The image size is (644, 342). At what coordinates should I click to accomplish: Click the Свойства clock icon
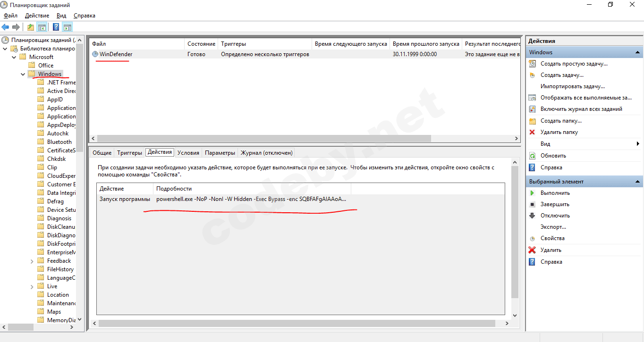pos(533,239)
